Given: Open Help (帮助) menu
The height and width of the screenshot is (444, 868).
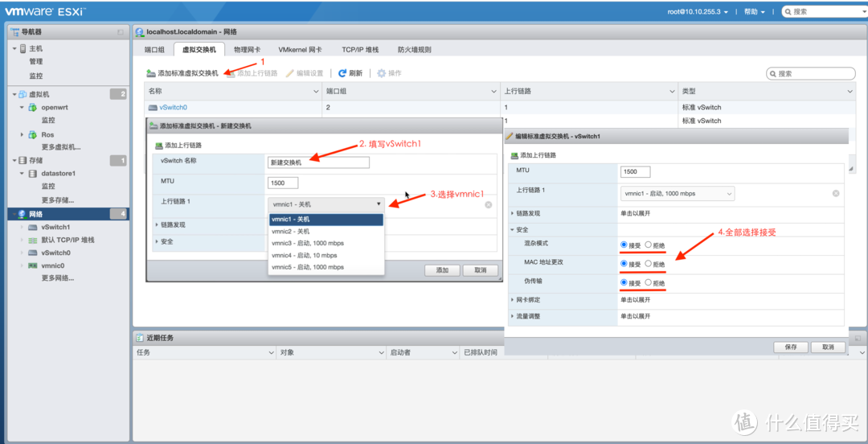Looking at the screenshot, I should (x=755, y=11).
